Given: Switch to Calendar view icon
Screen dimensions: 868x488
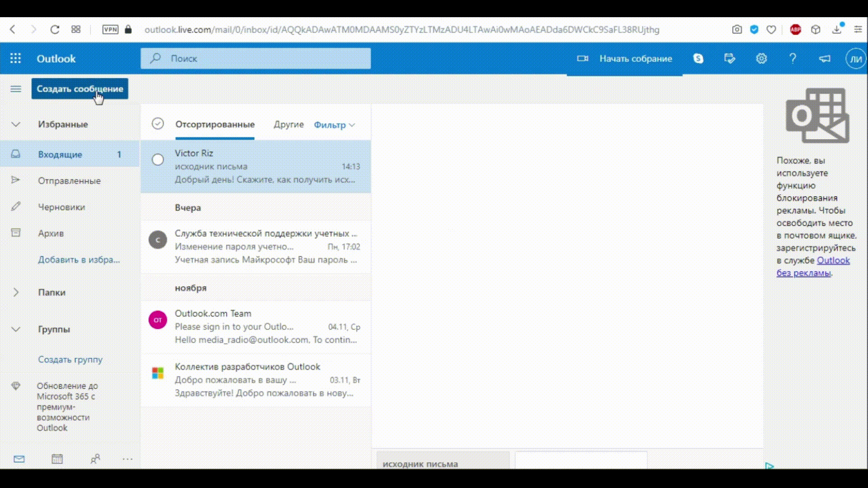Looking at the screenshot, I should coord(57,459).
